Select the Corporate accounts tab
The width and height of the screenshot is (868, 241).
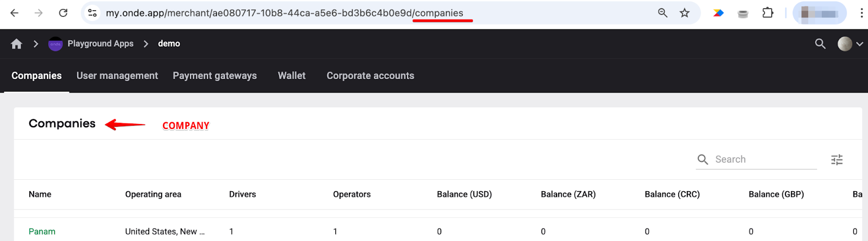coord(370,76)
